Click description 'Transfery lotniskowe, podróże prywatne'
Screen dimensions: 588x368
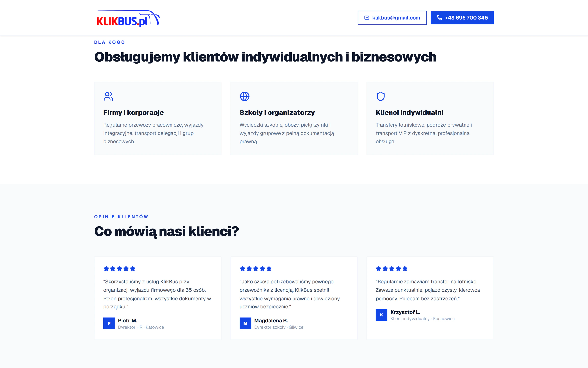(424, 133)
